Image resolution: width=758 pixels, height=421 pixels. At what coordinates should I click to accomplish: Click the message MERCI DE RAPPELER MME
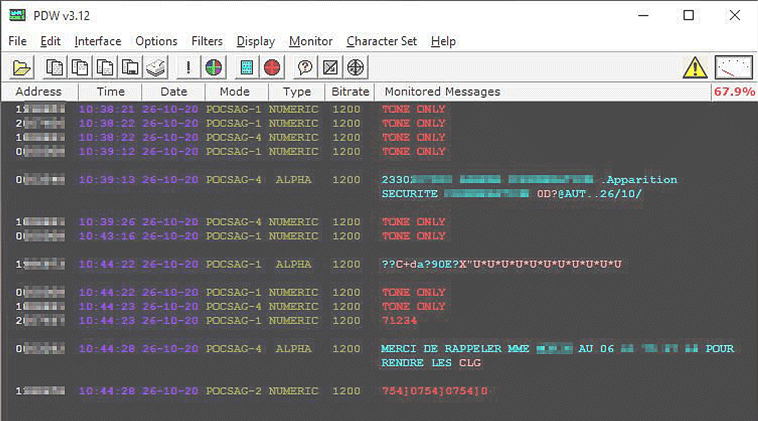455,348
